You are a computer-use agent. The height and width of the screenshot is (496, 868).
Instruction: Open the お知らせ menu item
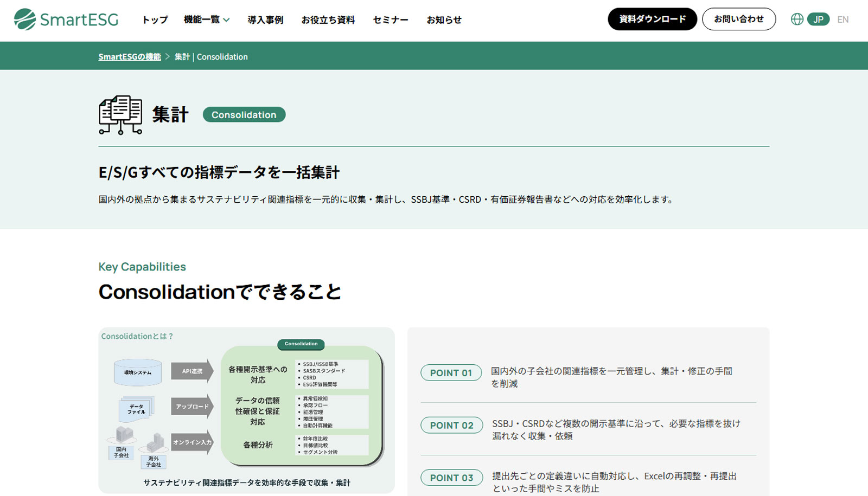point(444,20)
